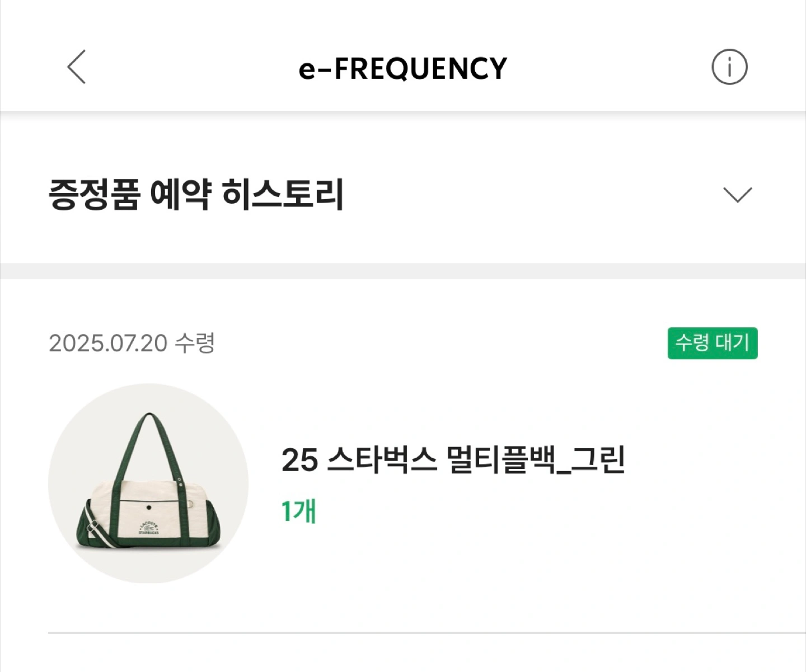Open the green multiple bag thumbnail

point(148,483)
